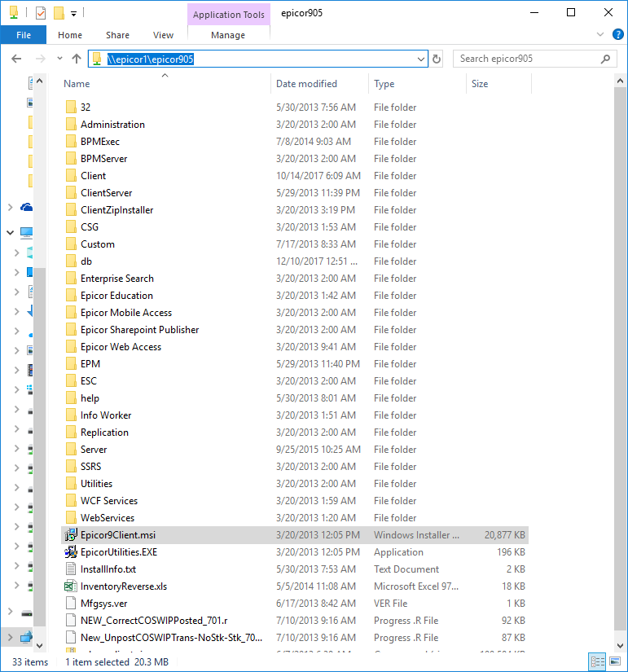Select the Client folder icon

pos(71,176)
